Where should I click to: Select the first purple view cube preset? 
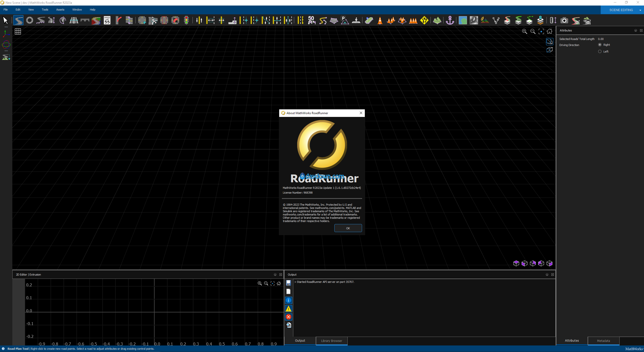pos(516,263)
